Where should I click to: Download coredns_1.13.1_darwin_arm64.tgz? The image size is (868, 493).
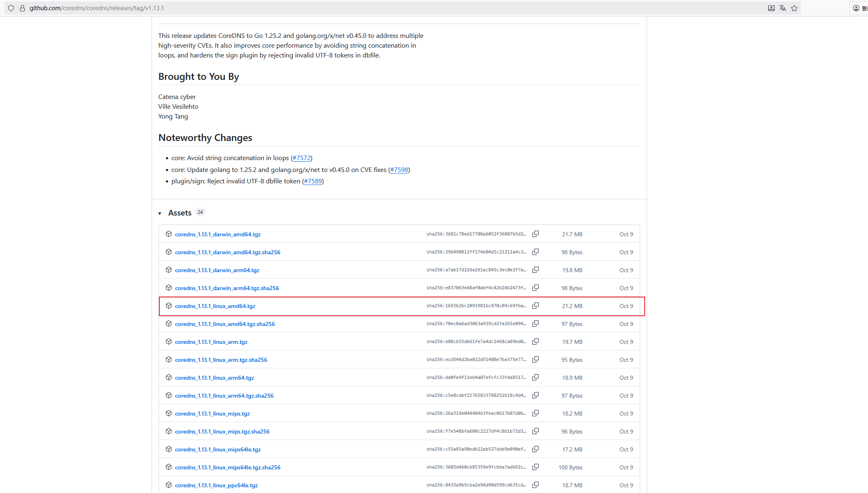click(217, 270)
